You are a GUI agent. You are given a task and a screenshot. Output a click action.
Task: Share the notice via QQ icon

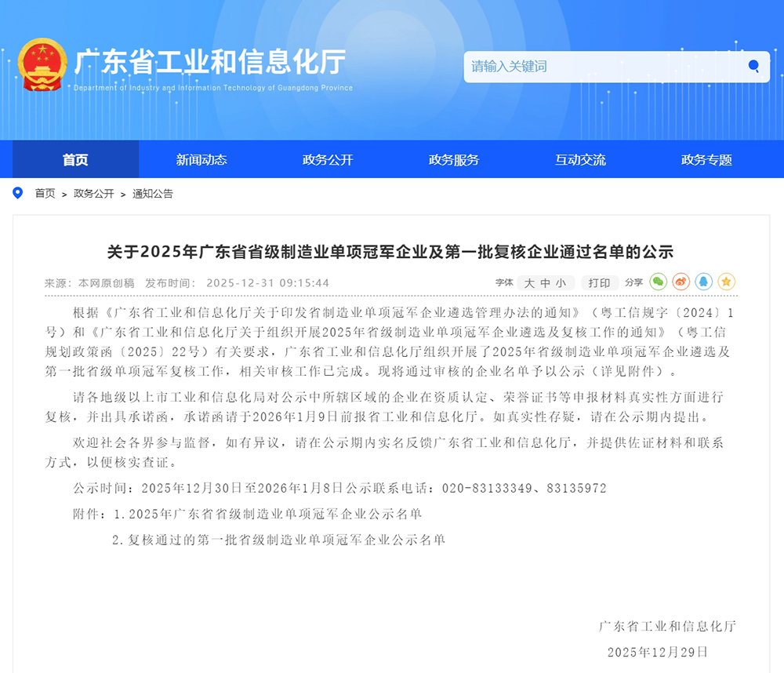pos(704,282)
